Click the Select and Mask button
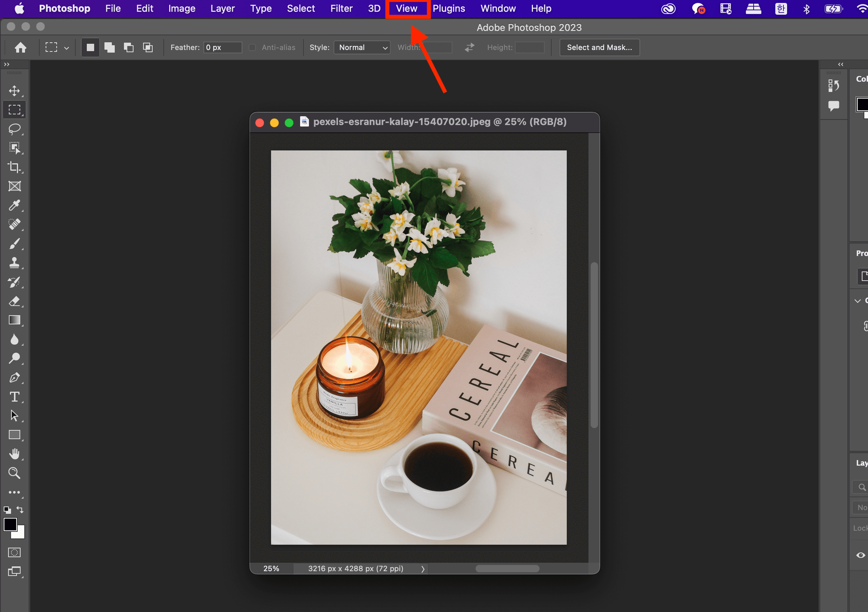This screenshot has width=868, height=612. coord(599,47)
